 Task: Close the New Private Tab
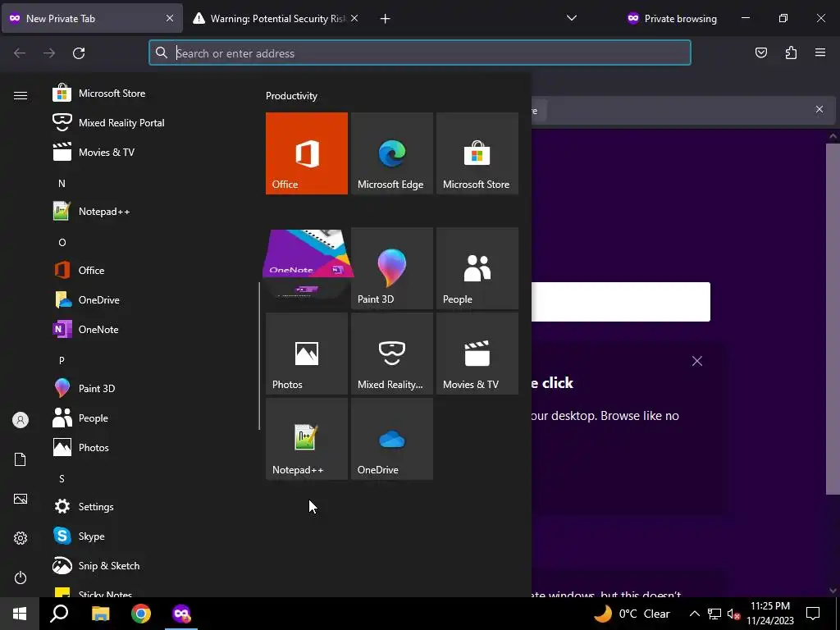169,18
